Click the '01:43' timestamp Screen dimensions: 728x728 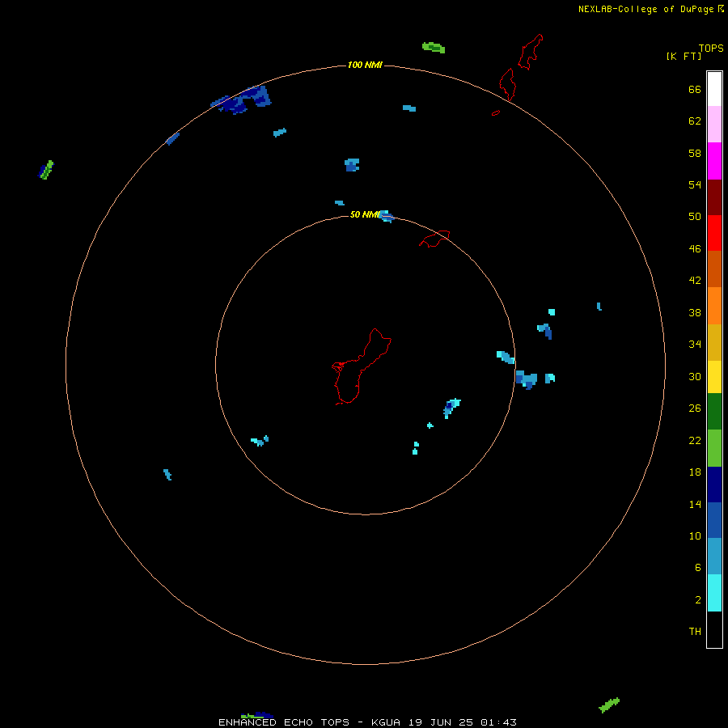click(498, 722)
